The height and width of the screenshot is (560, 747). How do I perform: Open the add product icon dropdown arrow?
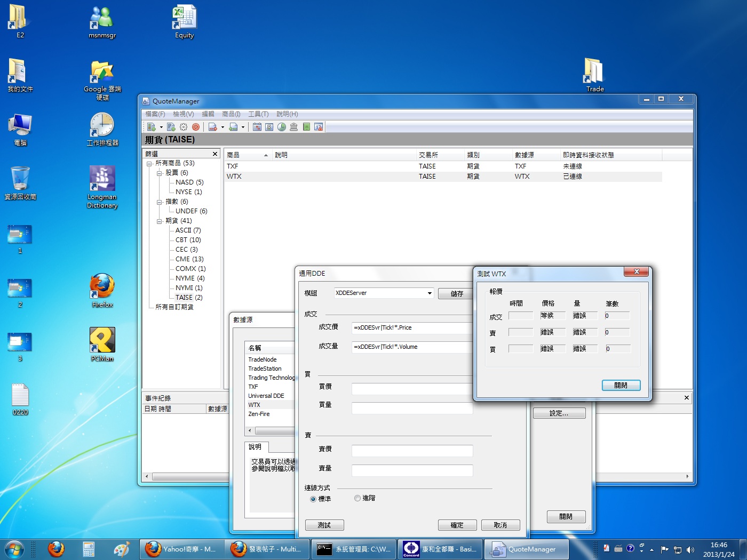tap(162, 127)
